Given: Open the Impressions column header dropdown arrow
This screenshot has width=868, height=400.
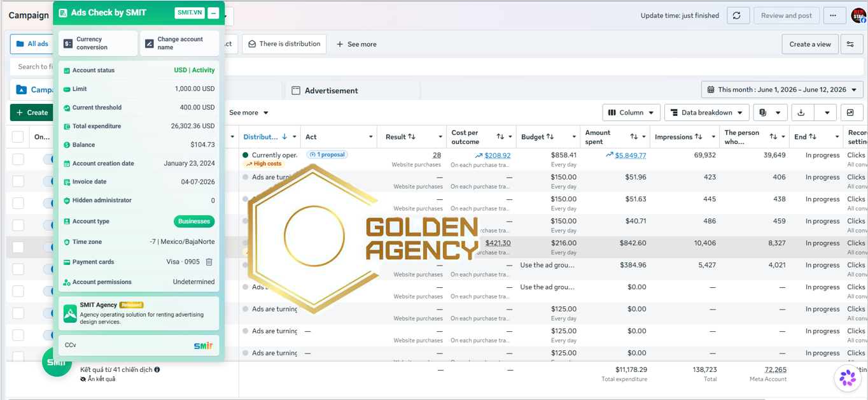Looking at the screenshot, I should 713,137.
